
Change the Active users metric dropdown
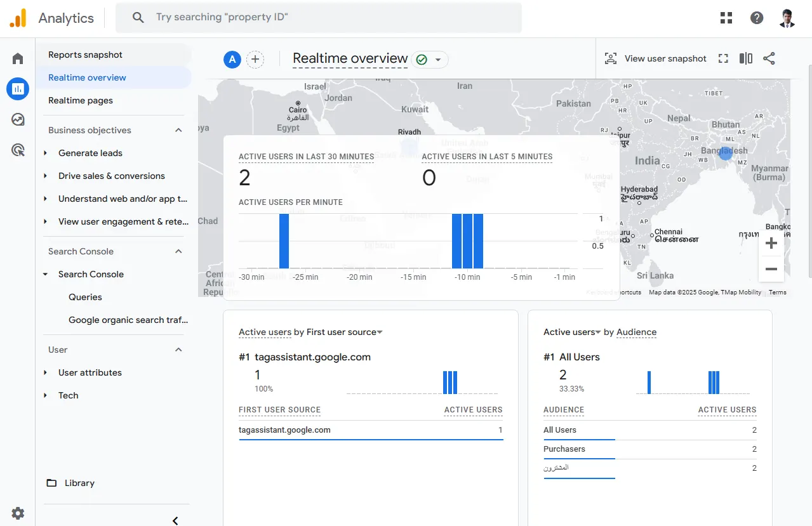click(572, 332)
